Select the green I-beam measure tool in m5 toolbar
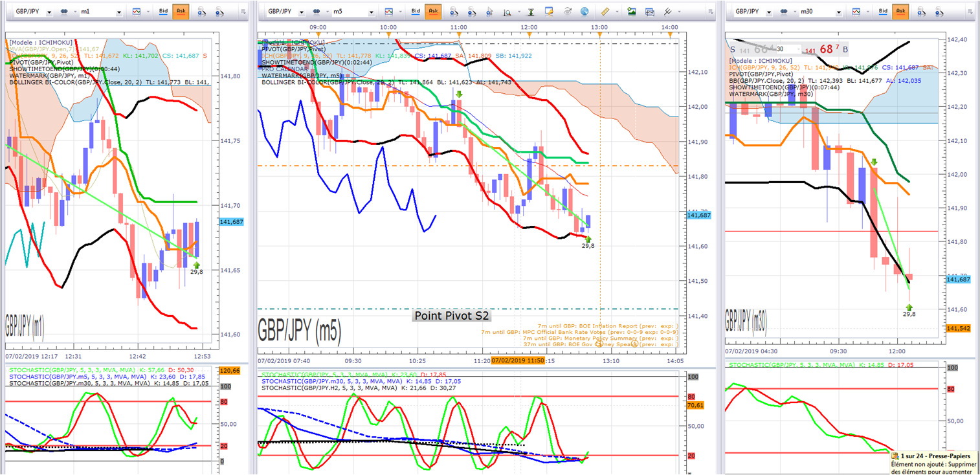The image size is (980, 475). [531, 12]
